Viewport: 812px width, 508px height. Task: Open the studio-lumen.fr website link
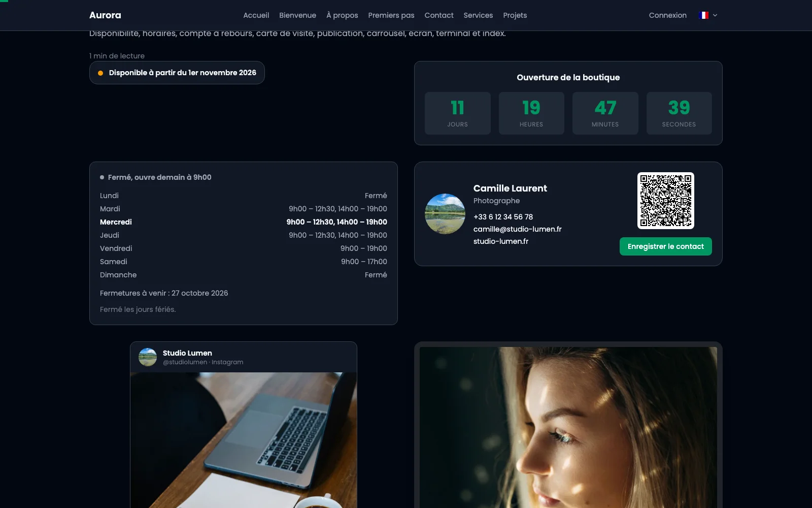click(x=501, y=241)
